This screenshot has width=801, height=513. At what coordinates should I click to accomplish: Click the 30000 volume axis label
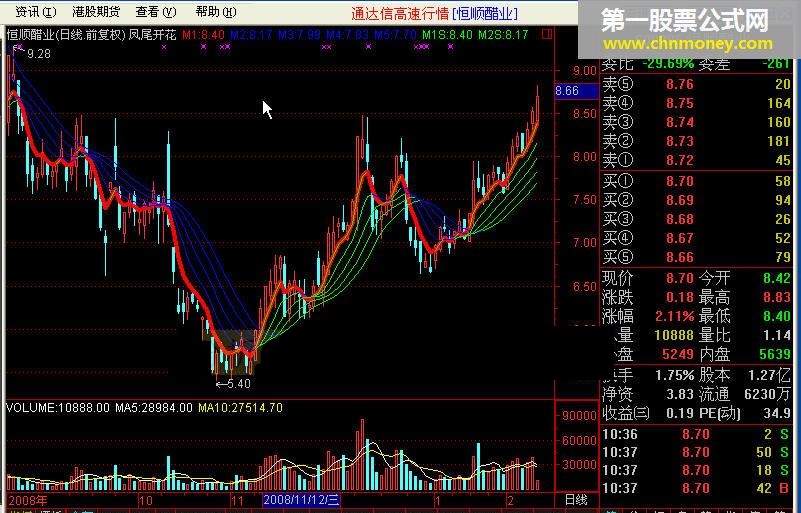(x=579, y=464)
